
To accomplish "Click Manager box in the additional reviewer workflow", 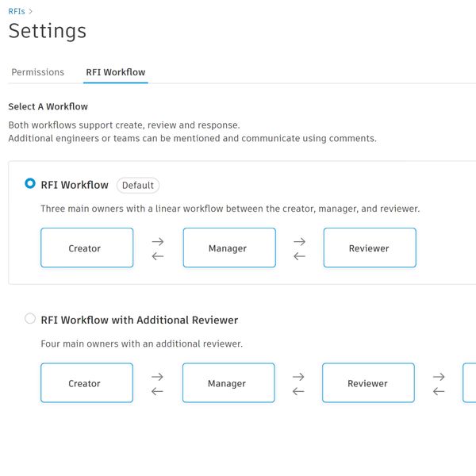I will (228, 383).
